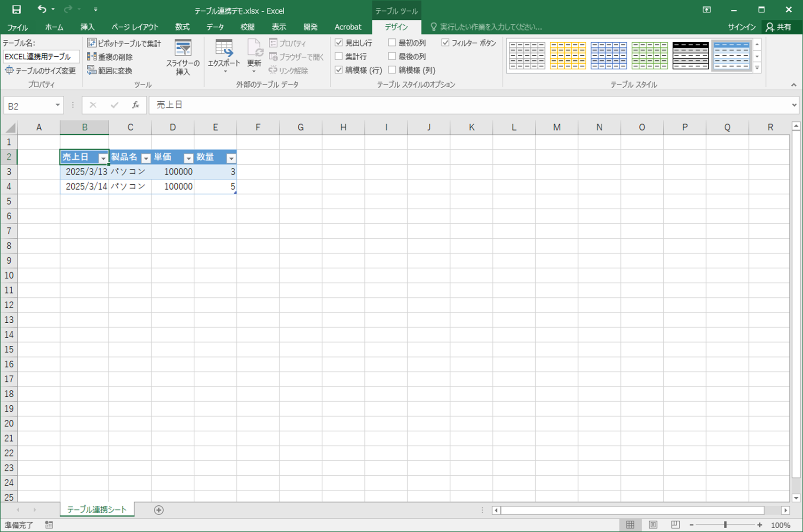
Task: Select the black table style swatch
Action: (690, 55)
